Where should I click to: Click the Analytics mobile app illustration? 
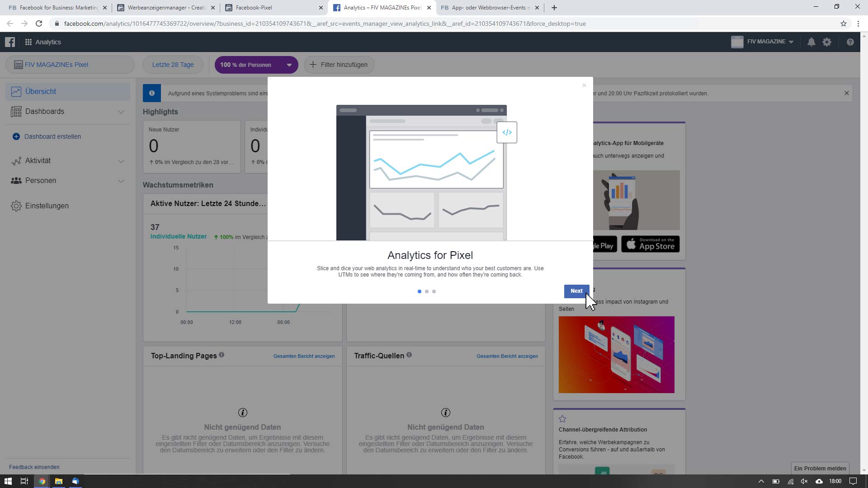pyautogui.click(x=637, y=200)
